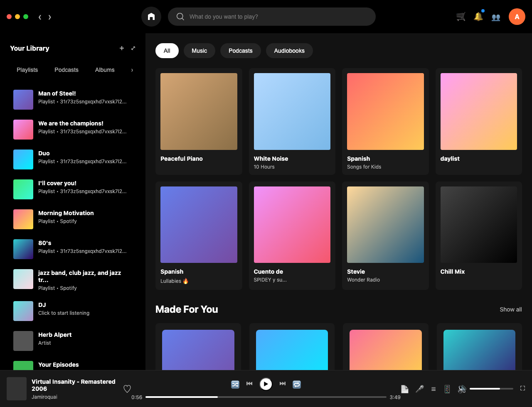Open the play queue icon
Viewport: 532px width, 407px height.
click(x=433, y=389)
